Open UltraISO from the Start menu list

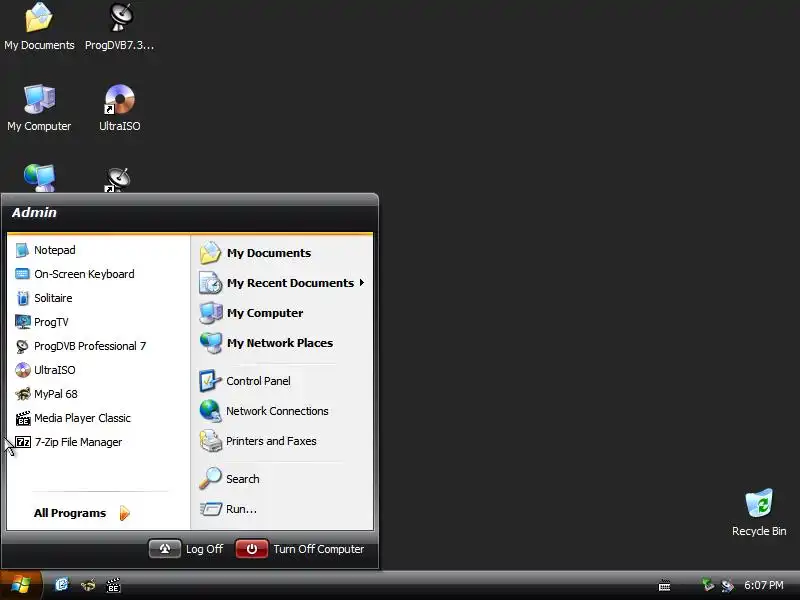click(x=98, y=370)
